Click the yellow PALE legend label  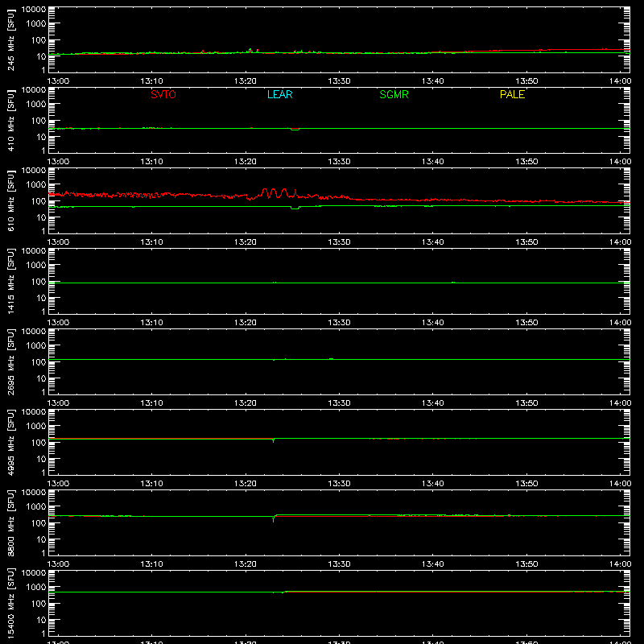coord(512,94)
